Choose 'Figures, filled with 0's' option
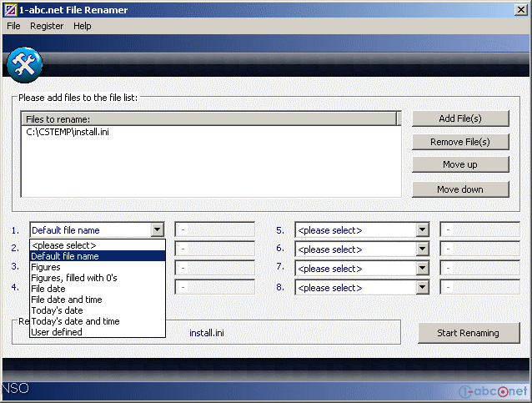Viewport: 532px width, 403px height. 98,278
